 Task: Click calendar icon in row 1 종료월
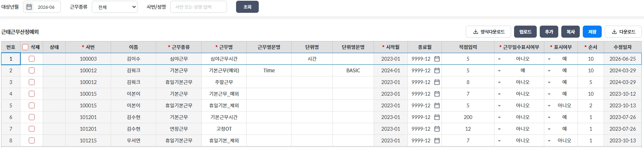click(x=437, y=59)
